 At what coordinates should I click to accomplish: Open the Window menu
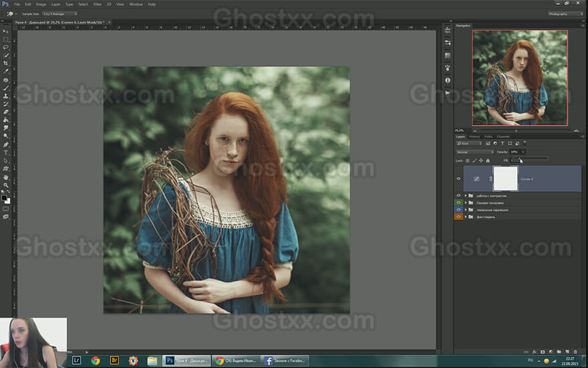[136, 4]
